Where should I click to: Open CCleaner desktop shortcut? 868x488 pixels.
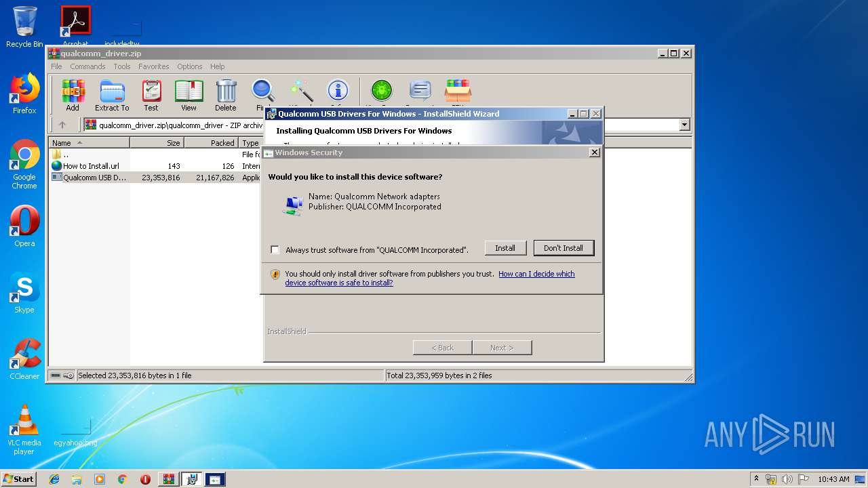pos(24,359)
